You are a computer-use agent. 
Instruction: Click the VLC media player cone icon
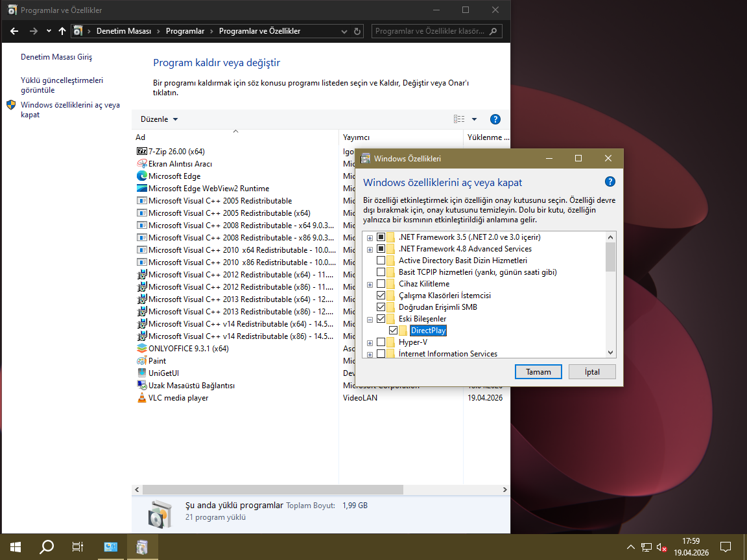coord(142,398)
